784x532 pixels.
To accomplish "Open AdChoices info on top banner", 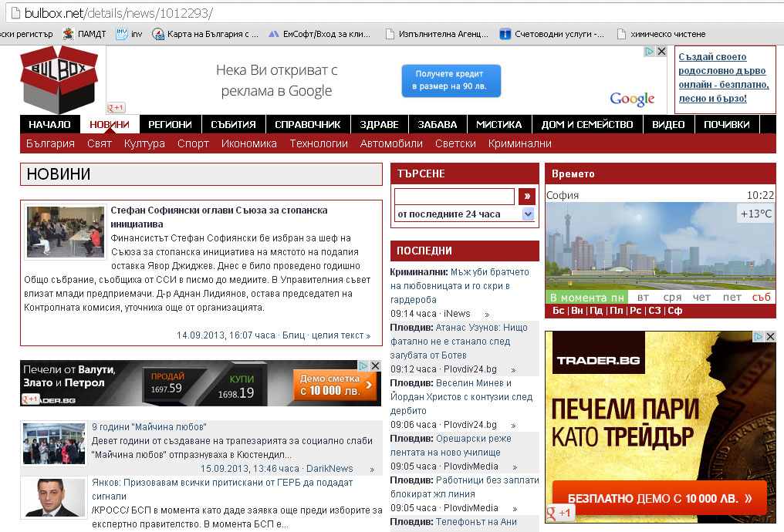I will 650,52.
